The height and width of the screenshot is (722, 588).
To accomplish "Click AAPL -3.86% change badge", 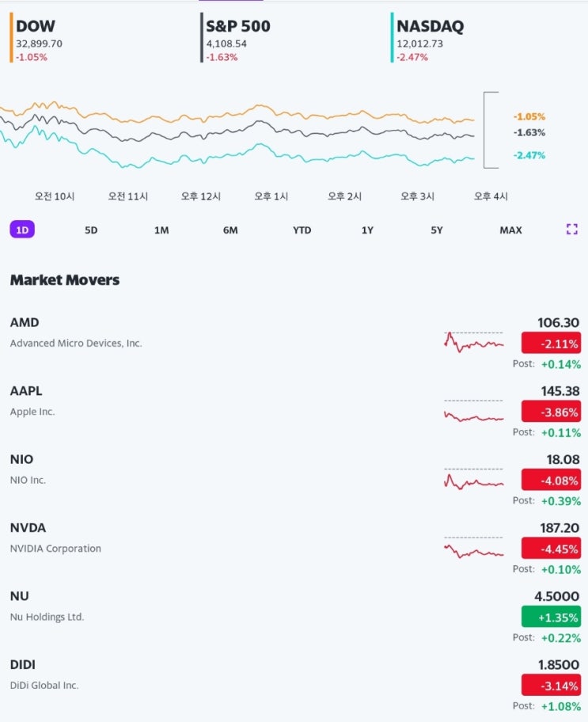I will (x=551, y=412).
